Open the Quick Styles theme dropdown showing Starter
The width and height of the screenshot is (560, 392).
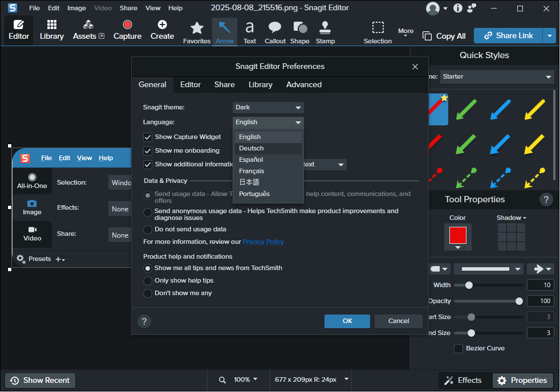[x=497, y=77]
